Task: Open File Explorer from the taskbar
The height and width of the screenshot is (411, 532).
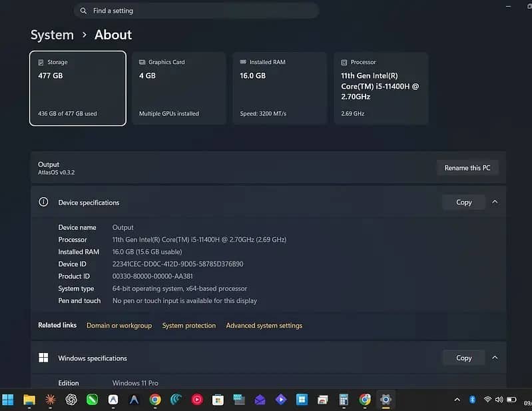Action: [x=29, y=400]
